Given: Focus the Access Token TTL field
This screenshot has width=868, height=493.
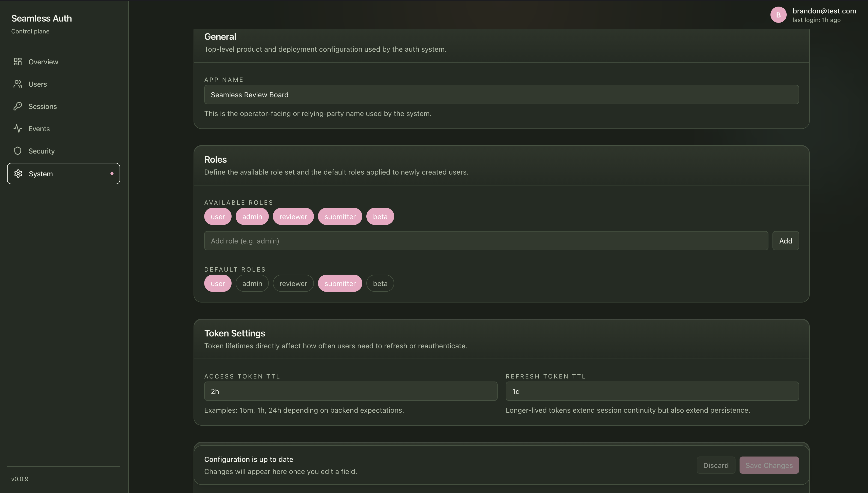Looking at the screenshot, I should click(351, 391).
